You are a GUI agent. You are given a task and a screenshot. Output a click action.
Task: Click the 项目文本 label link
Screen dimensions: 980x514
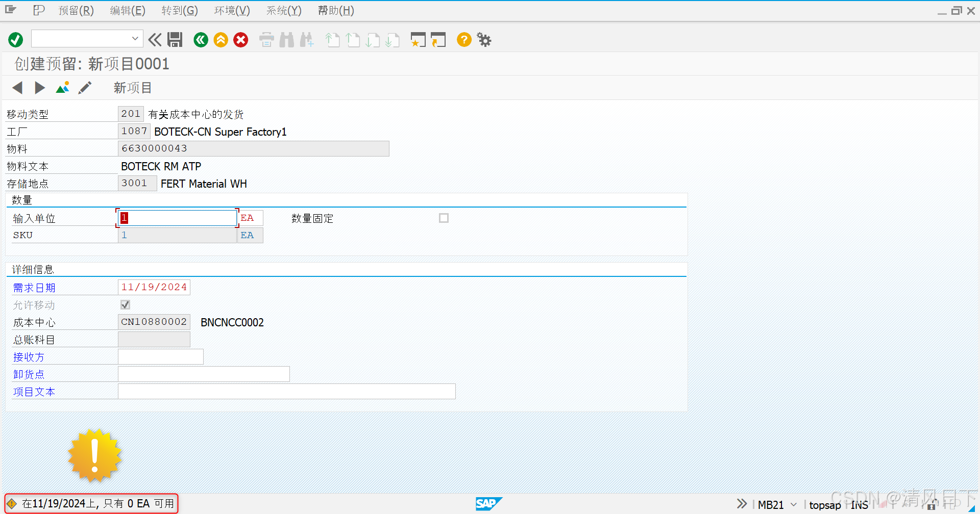coord(34,392)
